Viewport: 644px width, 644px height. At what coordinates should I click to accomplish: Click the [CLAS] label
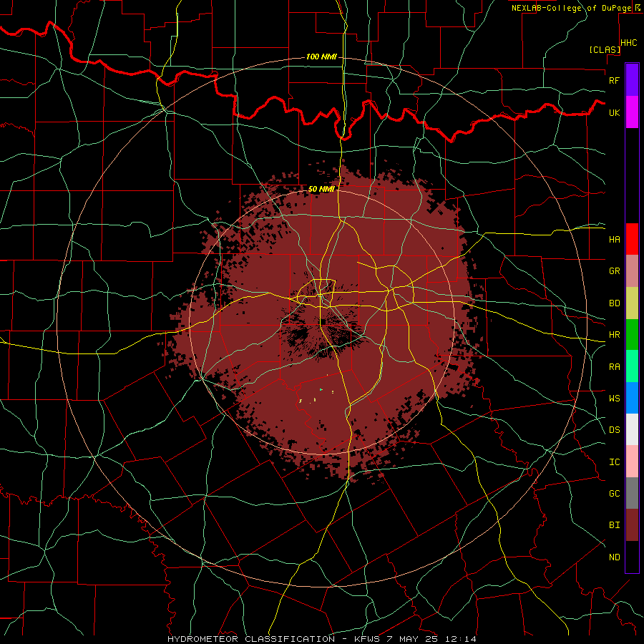(x=605, y=49)
